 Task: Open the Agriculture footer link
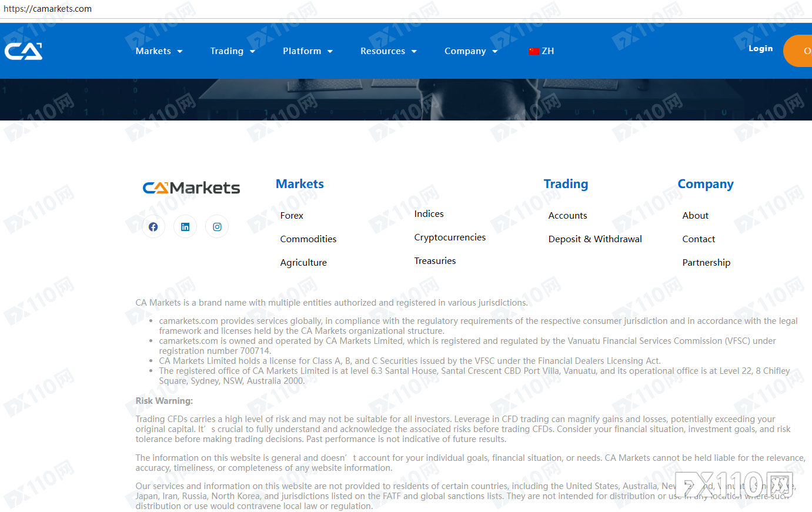pyautogui.click(x=303, y=263)
